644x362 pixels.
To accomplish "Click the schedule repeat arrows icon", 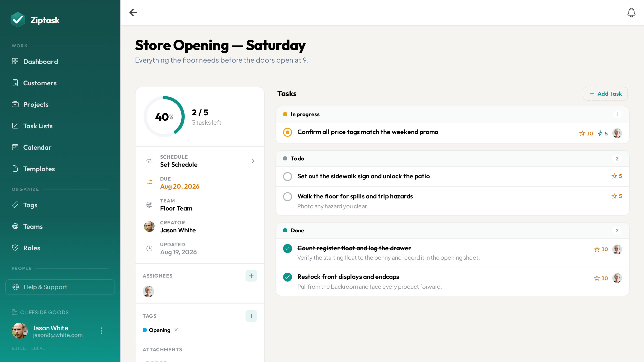I will pyautogui.click(x=149, y=161).
